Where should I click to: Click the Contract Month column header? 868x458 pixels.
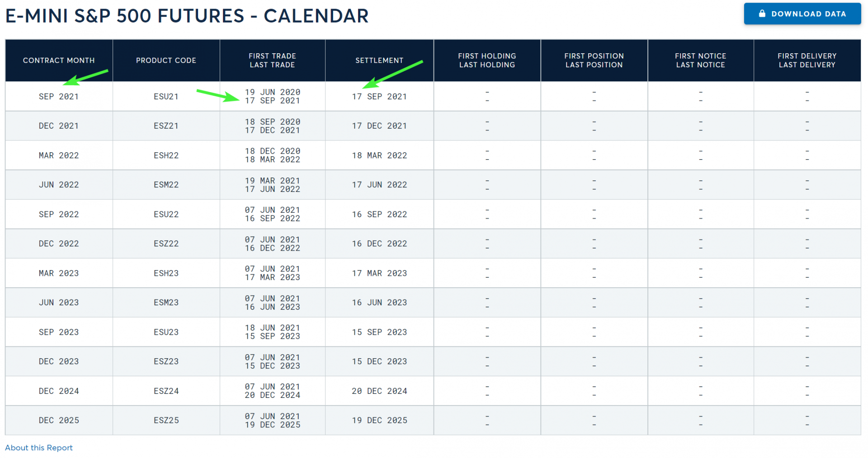click(59, 61)
